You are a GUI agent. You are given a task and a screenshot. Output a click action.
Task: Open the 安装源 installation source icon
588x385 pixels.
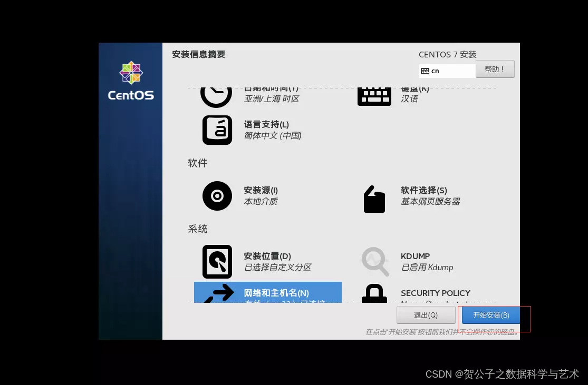point(217,195)
